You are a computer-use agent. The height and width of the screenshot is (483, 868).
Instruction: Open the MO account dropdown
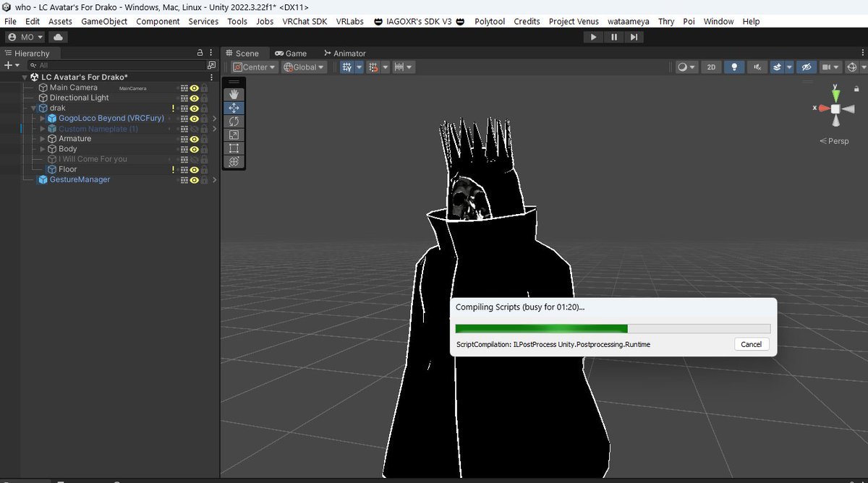(25, 37)
